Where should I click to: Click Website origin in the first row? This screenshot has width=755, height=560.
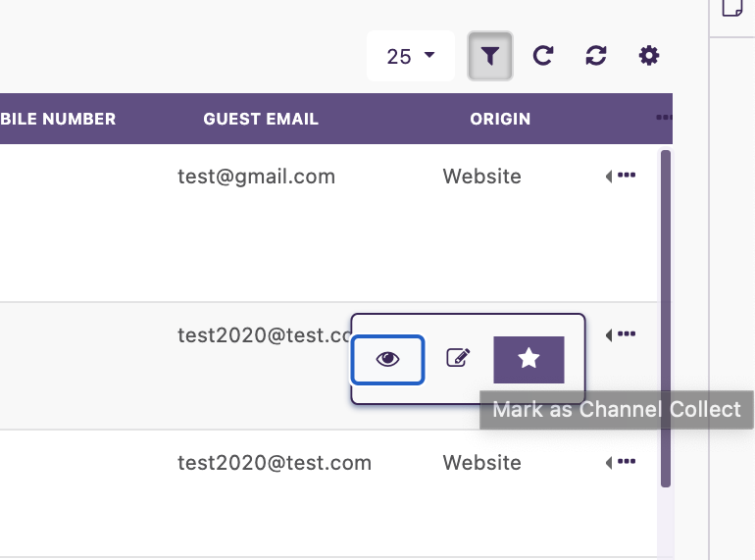(x=482, y=177)
